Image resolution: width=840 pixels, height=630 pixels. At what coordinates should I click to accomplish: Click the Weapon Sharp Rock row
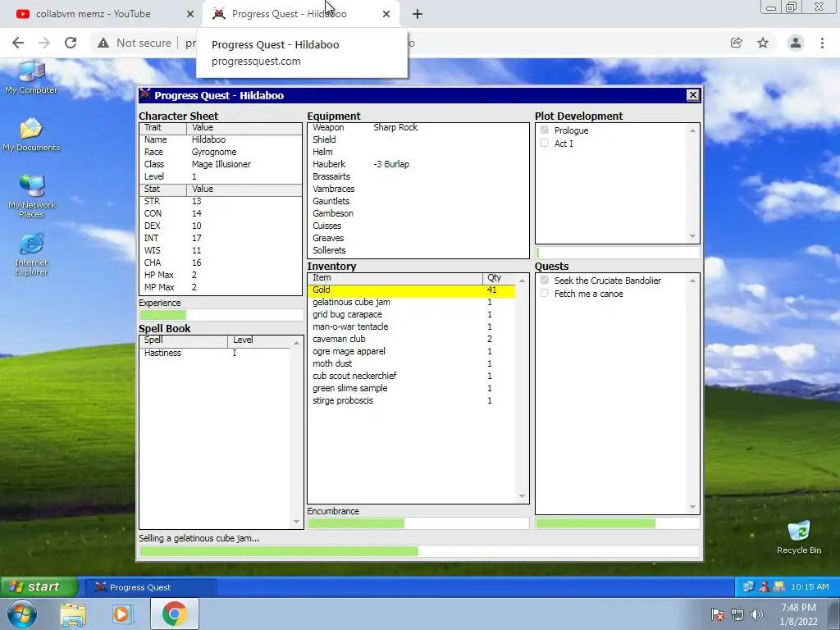(x=418, y=127)
